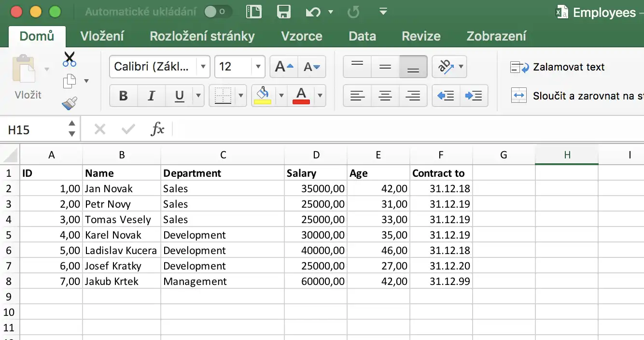Expand the font size 12 dropdown
Screen dimensions: 644x340
[258, 67]
